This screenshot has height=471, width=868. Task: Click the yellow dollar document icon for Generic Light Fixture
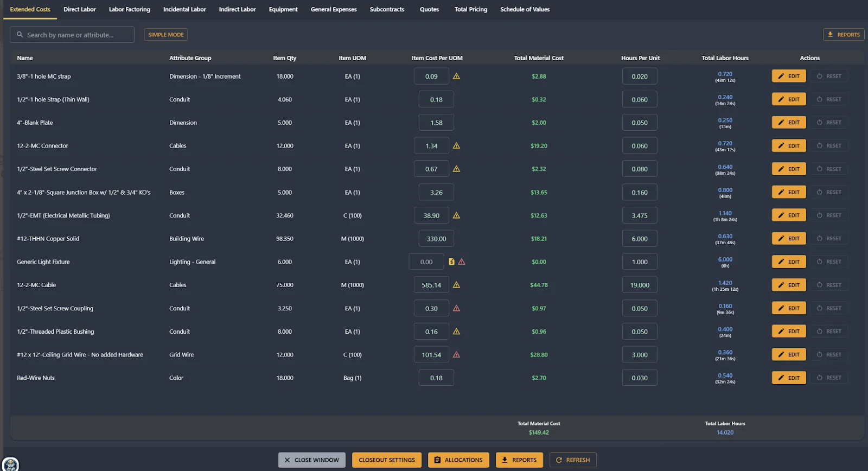point(451,262)
